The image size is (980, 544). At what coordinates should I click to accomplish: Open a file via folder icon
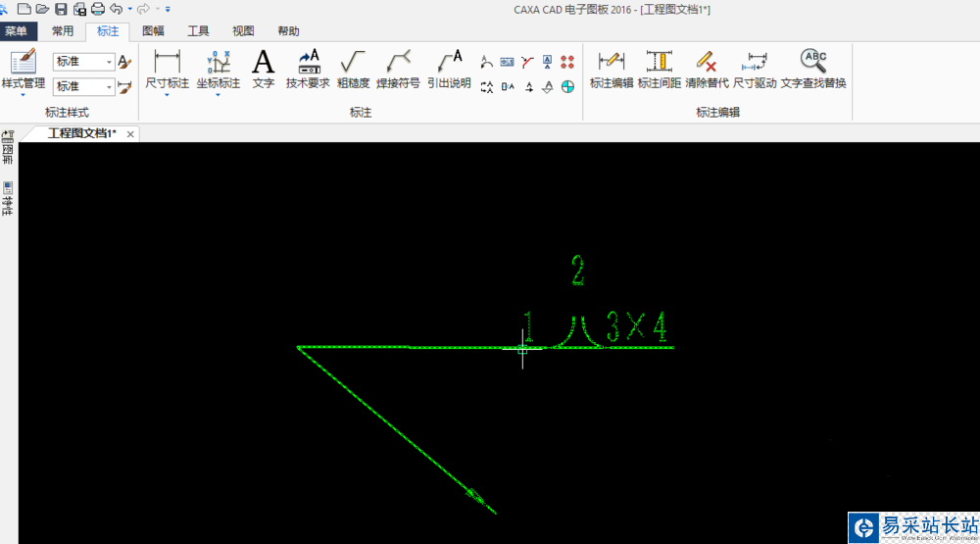42,9
